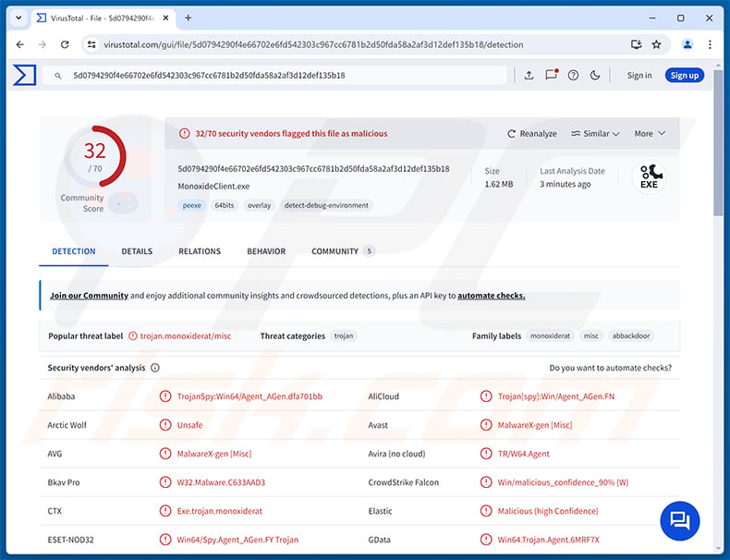The image size is (730, 560).
Task: Click the popular threat label warning icon
Action: click(x=133, y=335)
